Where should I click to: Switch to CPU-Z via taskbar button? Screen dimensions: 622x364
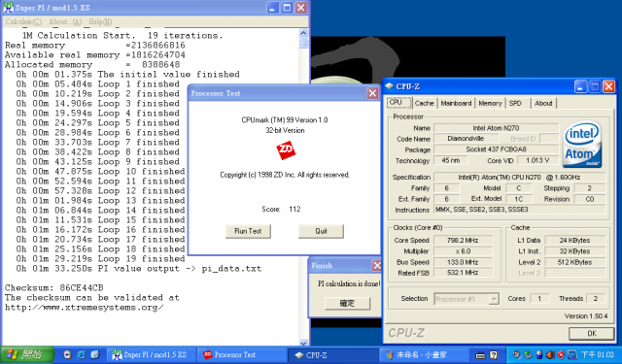tap(333, 355)
